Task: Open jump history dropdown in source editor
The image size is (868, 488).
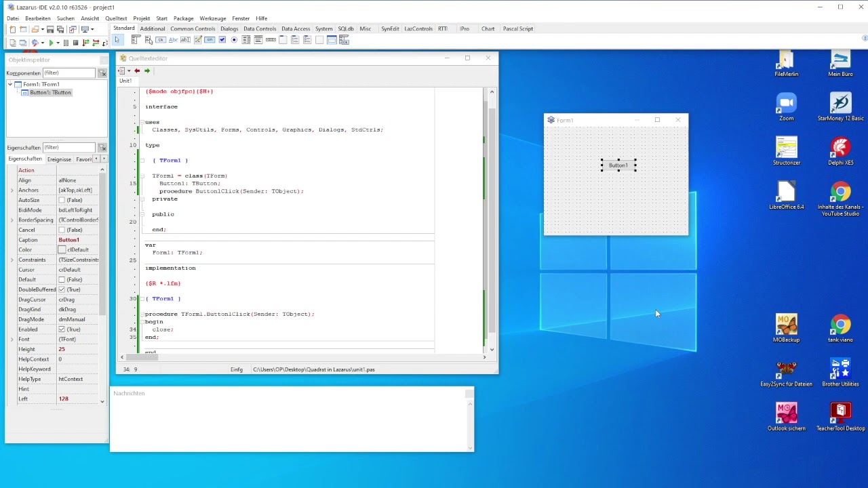Action: click(129, 70)
